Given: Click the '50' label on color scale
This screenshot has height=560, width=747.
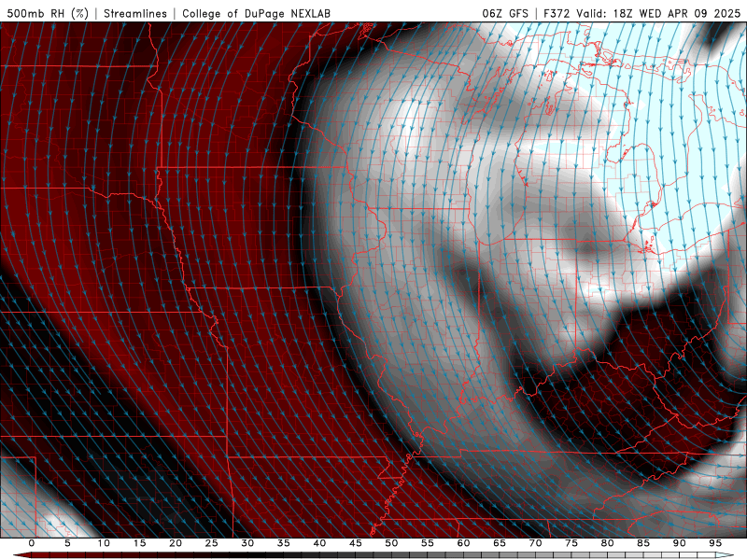Looking at the screenshot, I should tap(391, 543).
